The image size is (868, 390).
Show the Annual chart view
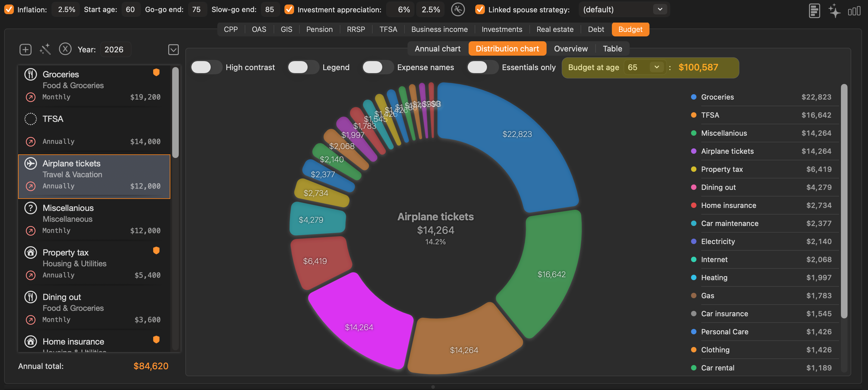pos(437,48)
